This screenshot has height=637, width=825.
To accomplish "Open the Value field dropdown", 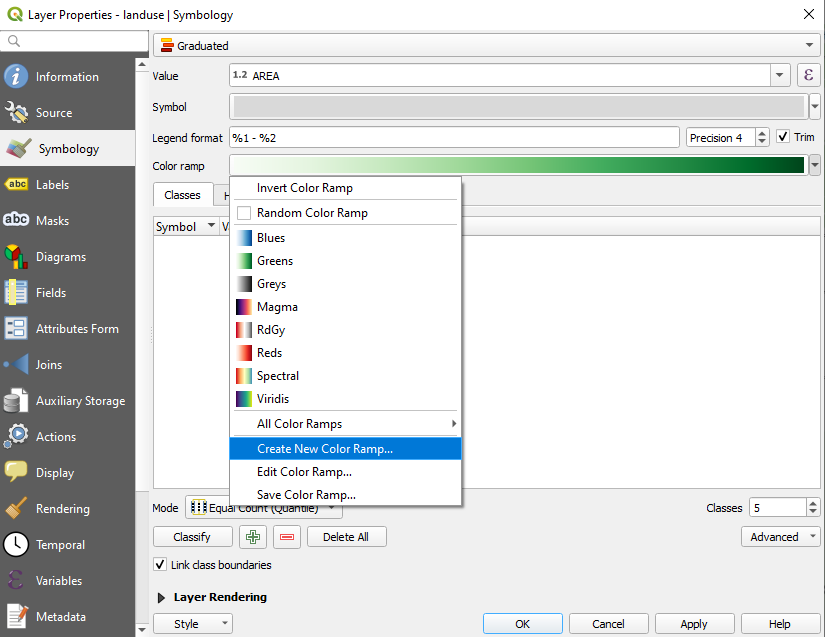I will click(x=781, y=75).
